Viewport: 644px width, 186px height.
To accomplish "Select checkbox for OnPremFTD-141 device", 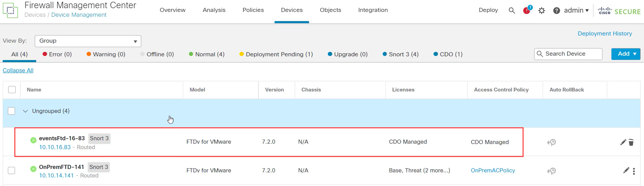I will pos(12,170).
